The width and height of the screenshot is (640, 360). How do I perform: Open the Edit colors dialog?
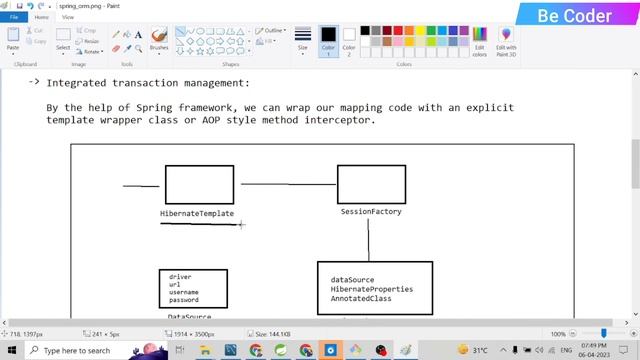click(480, 41)
